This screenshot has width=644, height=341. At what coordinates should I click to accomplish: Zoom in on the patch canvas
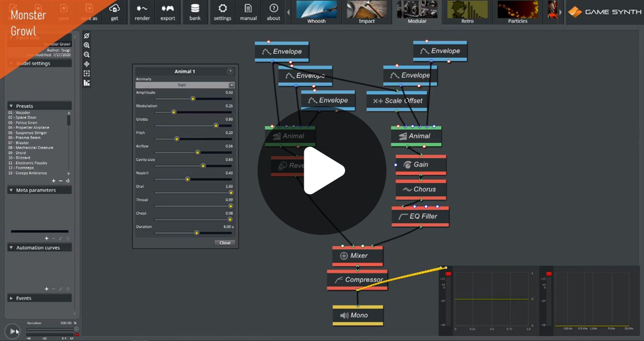pos(87,46)
